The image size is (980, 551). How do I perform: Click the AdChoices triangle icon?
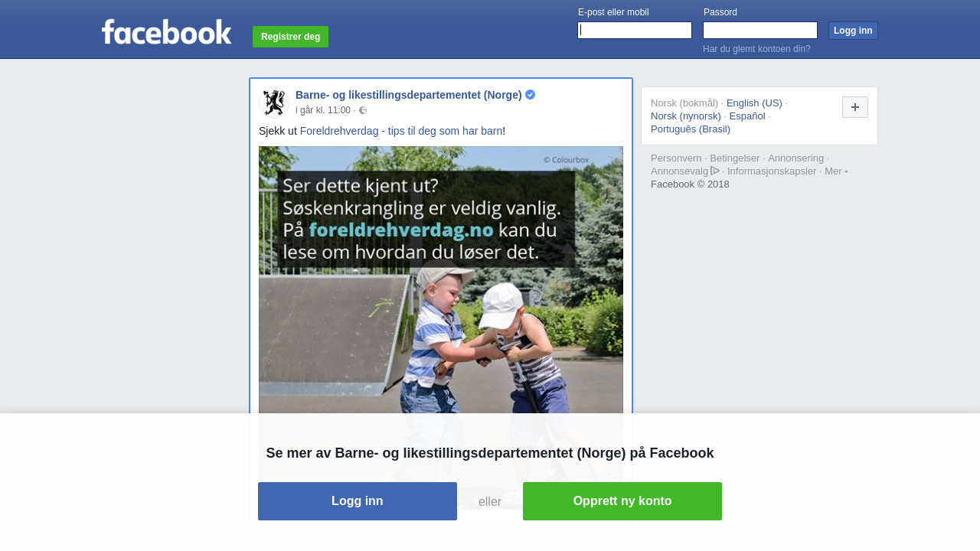click(715, 171)
